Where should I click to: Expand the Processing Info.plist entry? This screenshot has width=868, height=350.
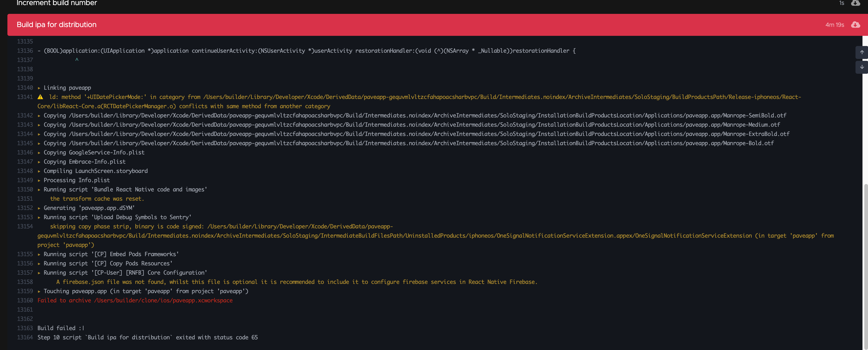39,181
